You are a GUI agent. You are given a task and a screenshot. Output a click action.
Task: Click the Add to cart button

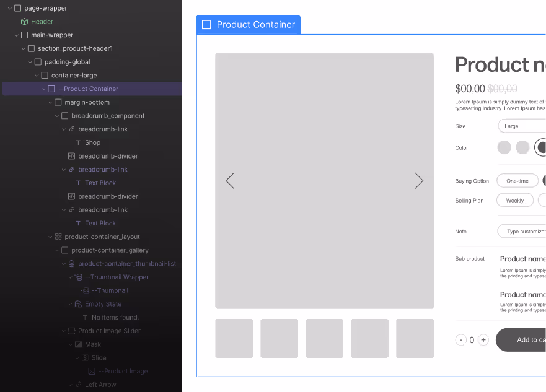[x=528, y=339]
